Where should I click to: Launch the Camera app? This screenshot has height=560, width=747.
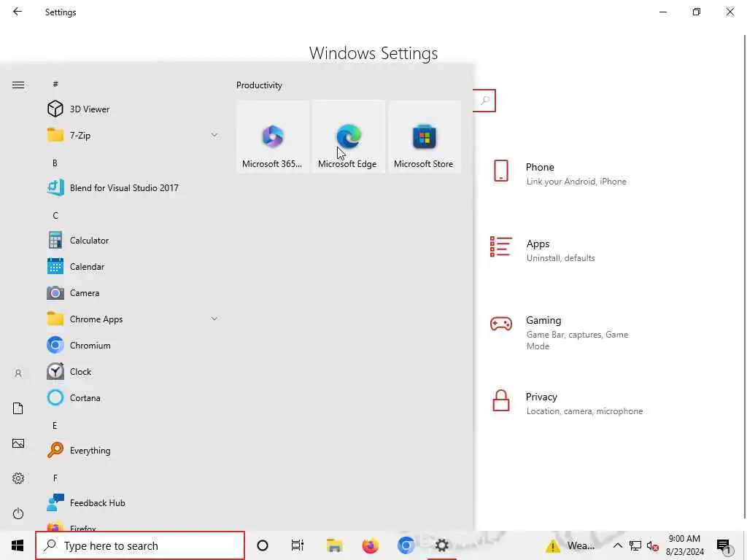point(132,292)
